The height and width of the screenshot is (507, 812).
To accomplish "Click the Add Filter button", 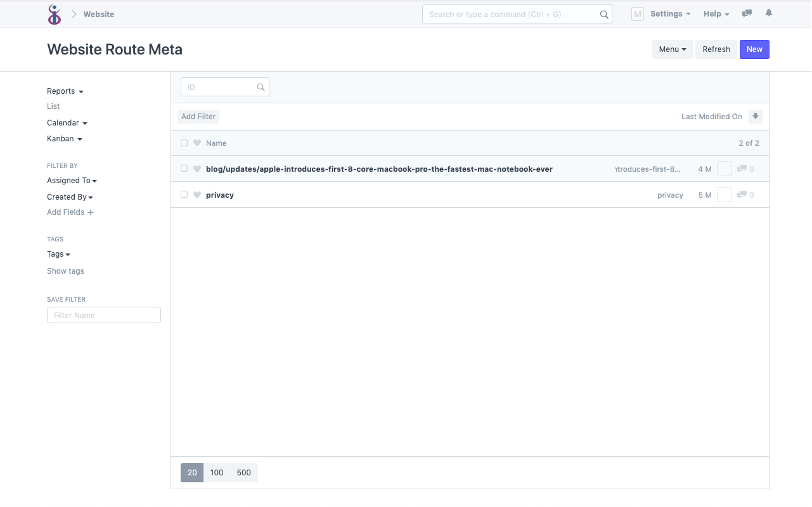I will coord(198,116).
